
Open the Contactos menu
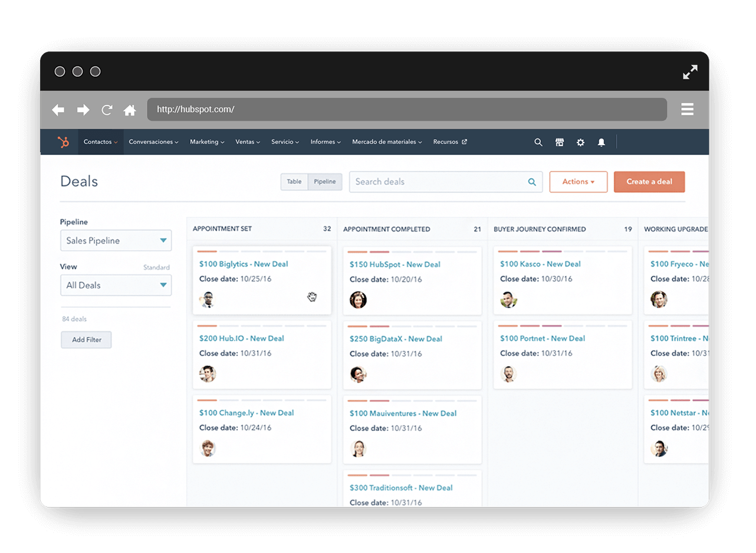[101, 142]
